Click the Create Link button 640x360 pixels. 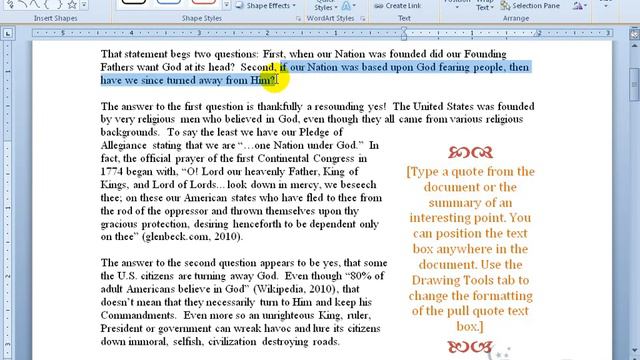pyautogui.click(x=398, y=6)
